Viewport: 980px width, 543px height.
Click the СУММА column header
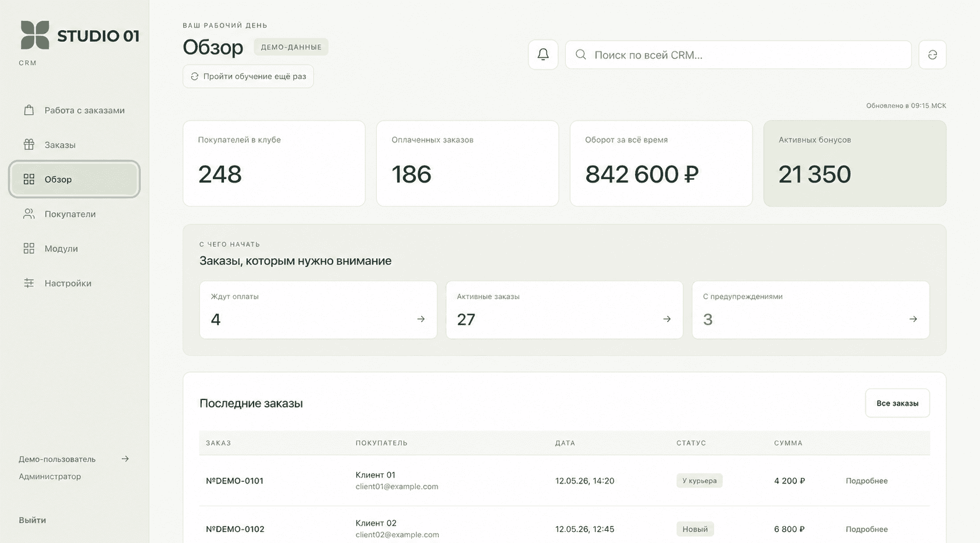click(788, 443)
